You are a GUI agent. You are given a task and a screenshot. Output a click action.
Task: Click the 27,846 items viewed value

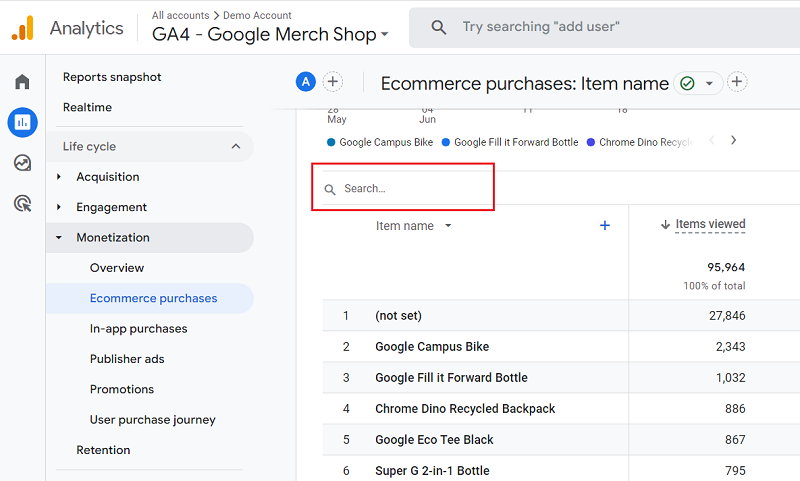pos(727,316)
